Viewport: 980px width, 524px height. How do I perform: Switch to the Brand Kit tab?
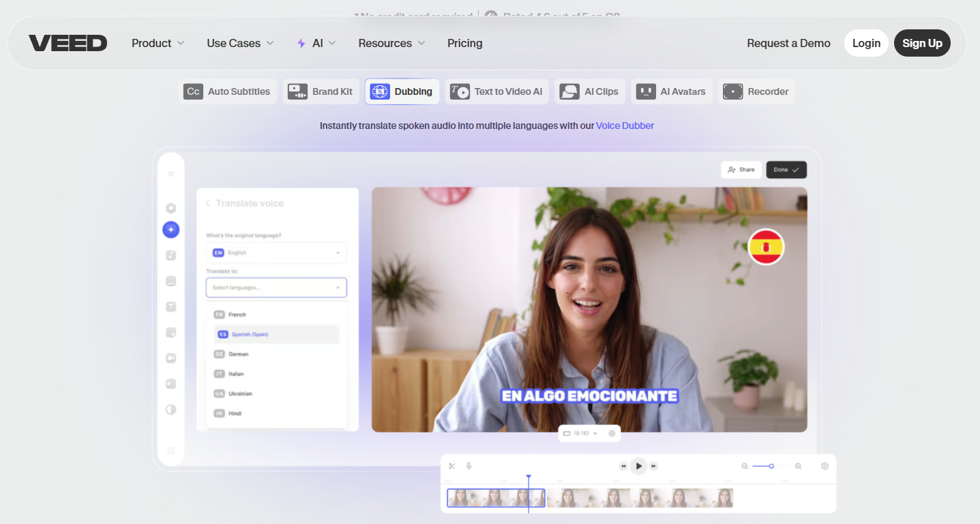point(321,91)
